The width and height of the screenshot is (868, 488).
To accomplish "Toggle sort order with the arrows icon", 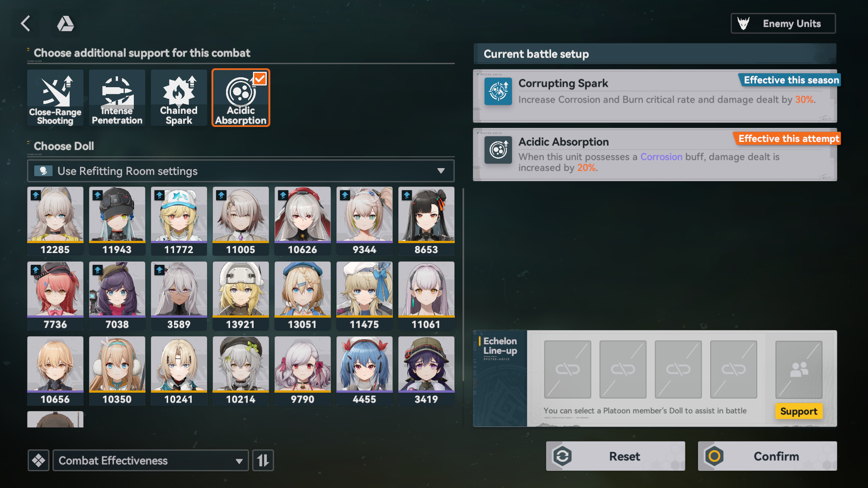I will point(263,460).
